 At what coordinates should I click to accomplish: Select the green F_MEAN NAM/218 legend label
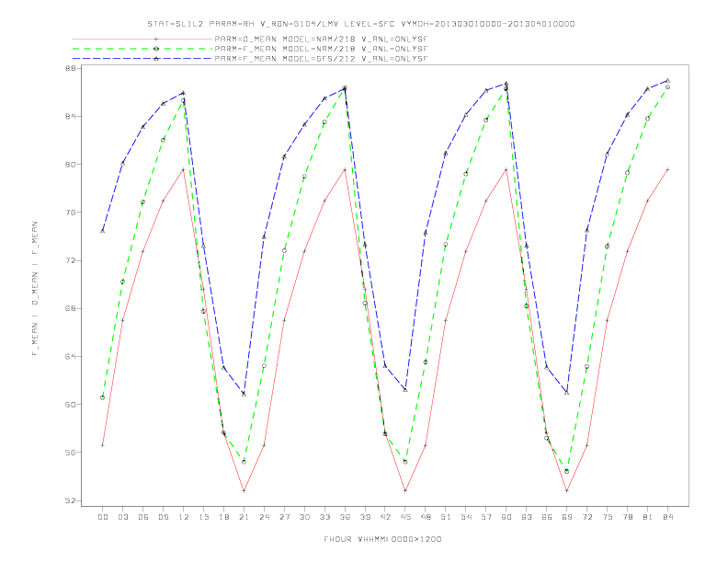[x=321, y=49]
